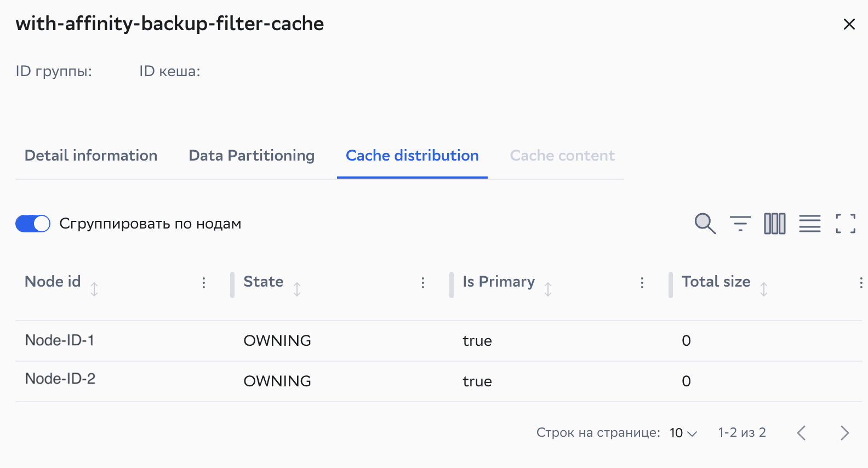The image size is (868, 468).
Task: Switch to Detail information tab
Action: point(91,156)
